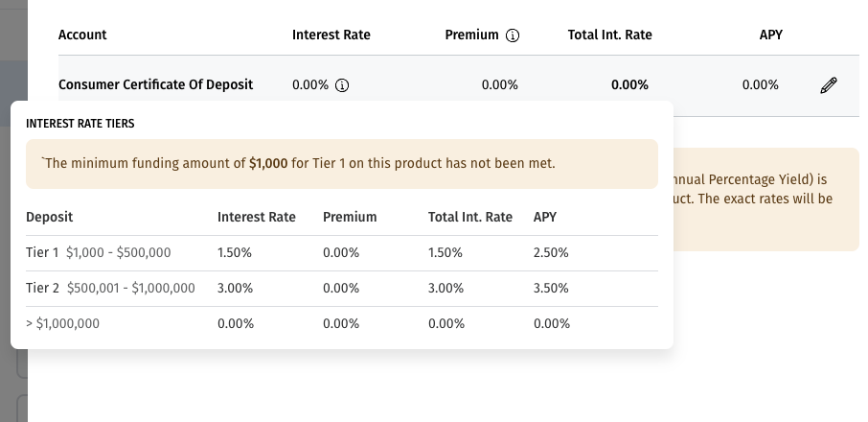Select the Tier 1 $1,000 - $500,000 row label
The width and height of the screenshot is (868, 422).
tap(99, 253)
